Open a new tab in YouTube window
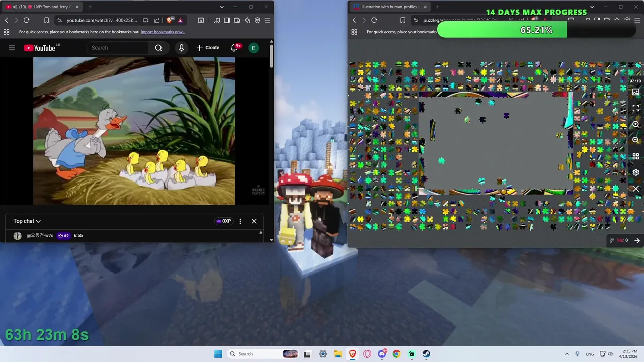The height and width of the screenshot is (362, 644). (90, 7)
